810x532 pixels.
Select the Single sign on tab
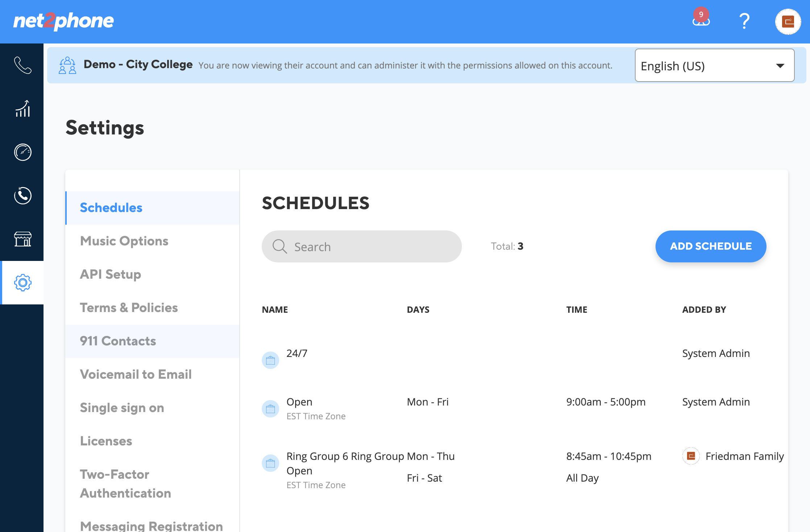click(x=122, y=408)
